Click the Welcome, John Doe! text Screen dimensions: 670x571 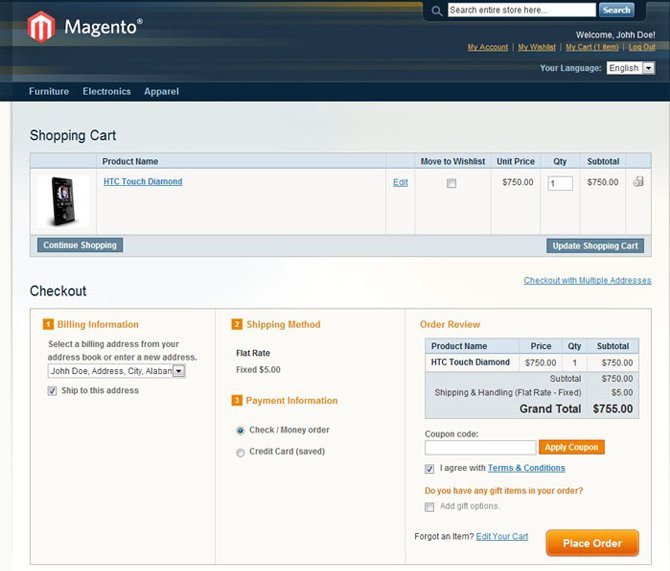pyautogui.click(x=615, y=35)
